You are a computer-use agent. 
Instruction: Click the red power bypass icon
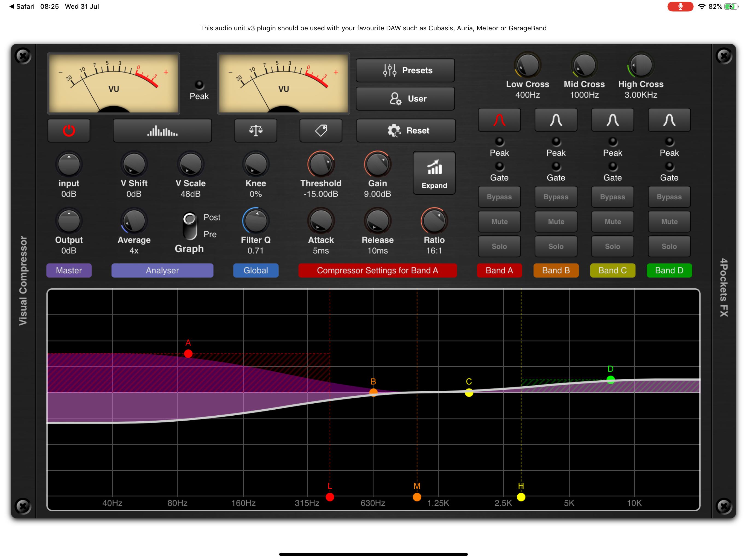pyautogui.click(x=69, y=131)
